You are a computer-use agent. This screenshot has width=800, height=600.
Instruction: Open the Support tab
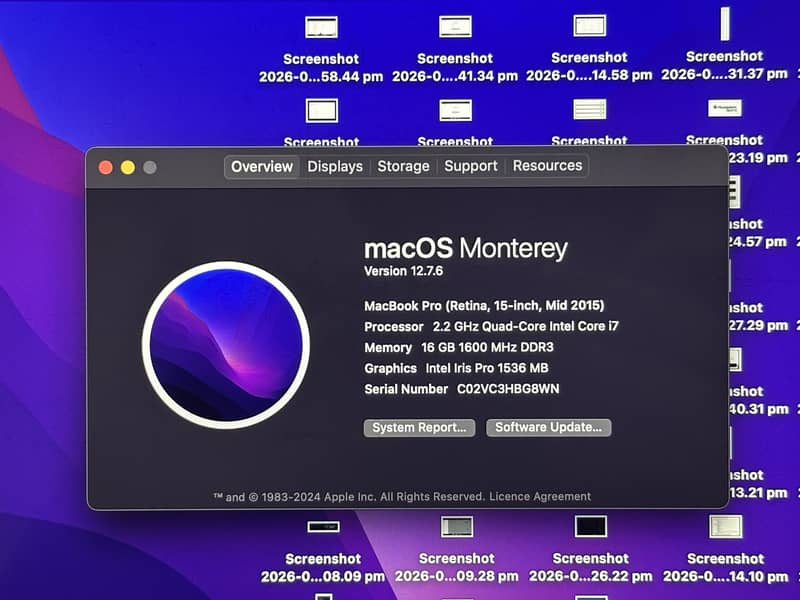pos(471,166)
